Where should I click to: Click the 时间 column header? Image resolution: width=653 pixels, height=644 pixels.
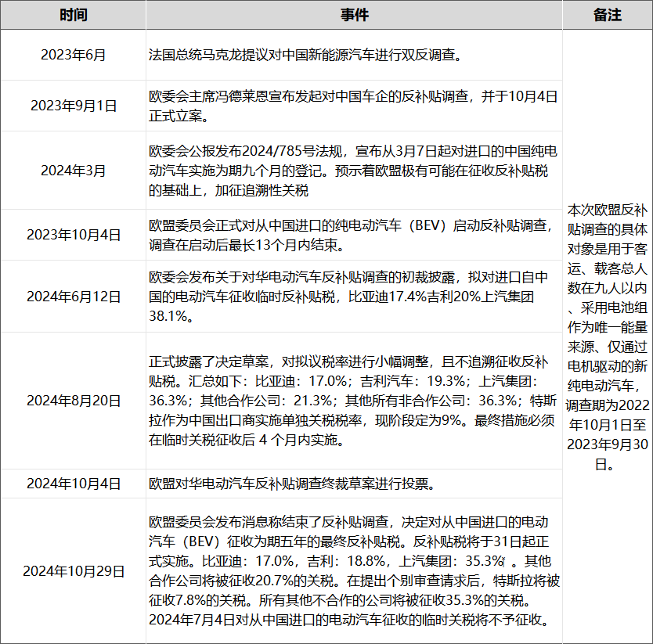click(73, 15)
